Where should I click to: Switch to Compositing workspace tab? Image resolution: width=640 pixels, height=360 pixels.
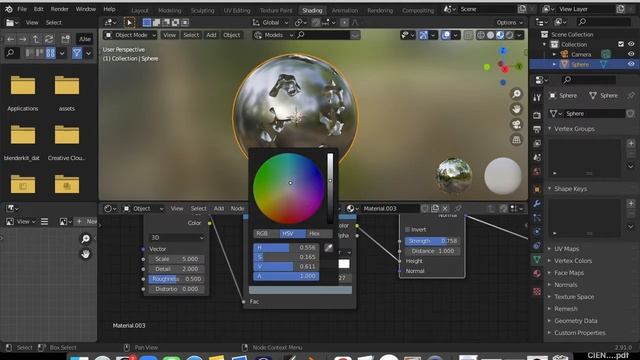(x=418, y=10)
